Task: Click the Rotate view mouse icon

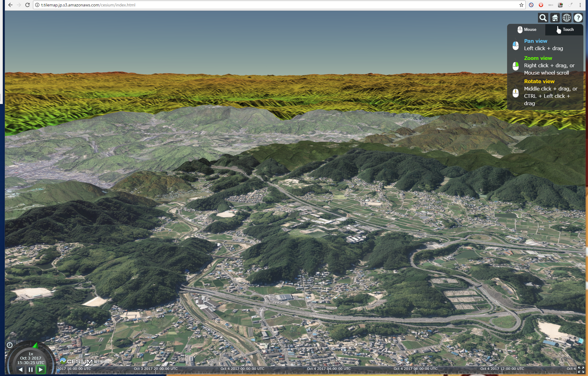Action: pyautogui.click(x=516, y=93)
